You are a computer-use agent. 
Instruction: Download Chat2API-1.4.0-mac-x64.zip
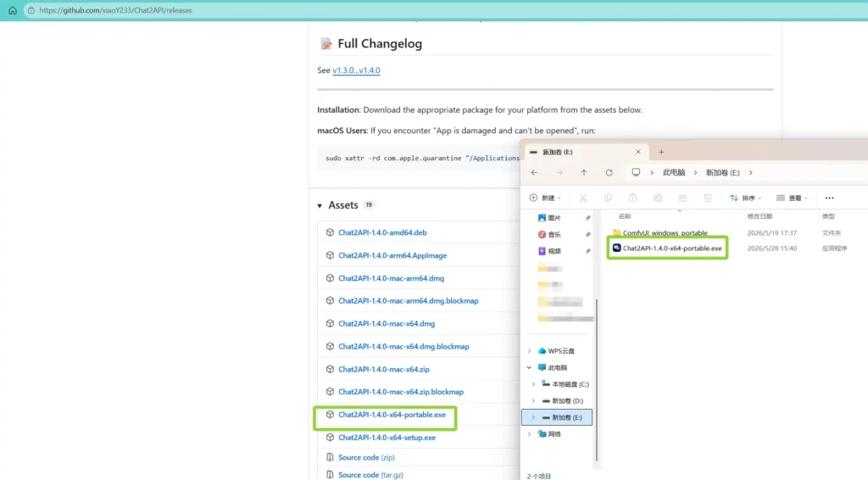coord(384,369)
